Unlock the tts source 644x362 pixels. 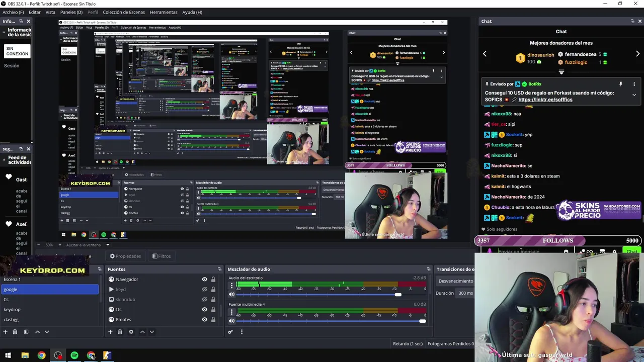(213, 309)
